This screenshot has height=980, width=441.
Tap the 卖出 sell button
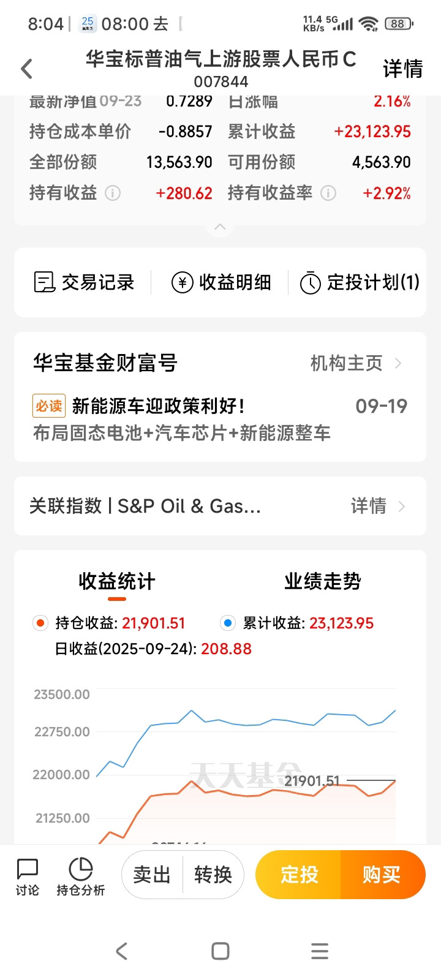[x=152, y=875]
